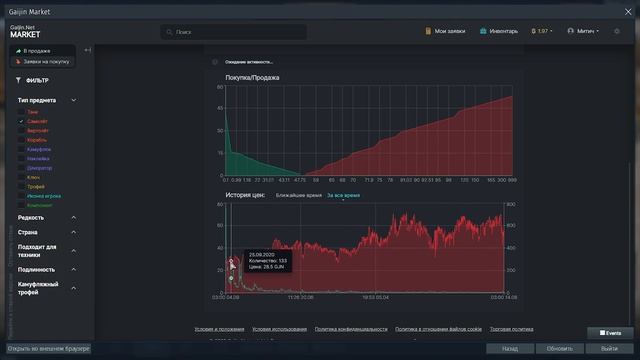The height and width of the screenshot is (360, 640).
Task: Expand Подходит для техники section
Action: (x=74, y=251)
